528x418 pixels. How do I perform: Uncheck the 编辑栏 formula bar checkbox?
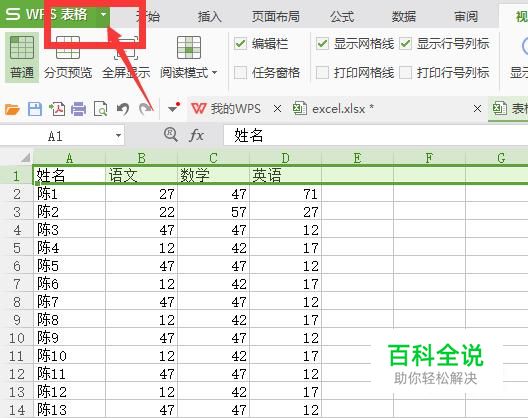pyautogui.click(x=240, y=44)
